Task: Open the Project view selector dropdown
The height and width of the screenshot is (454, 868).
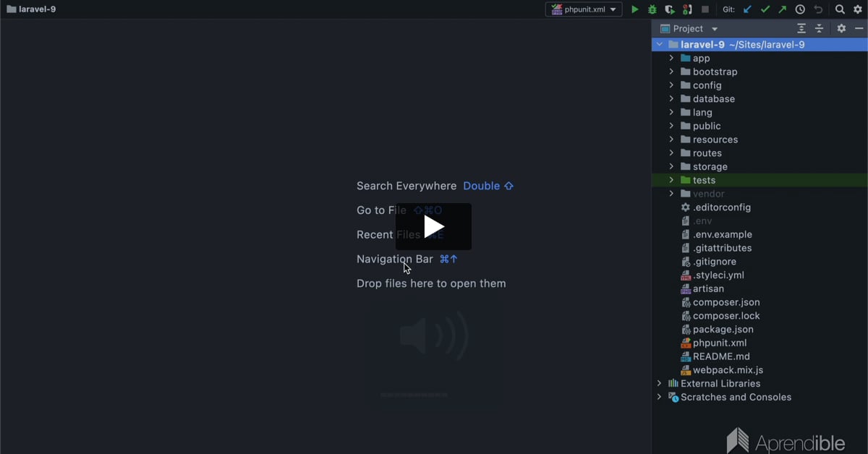Action: [x=689, y=29]
